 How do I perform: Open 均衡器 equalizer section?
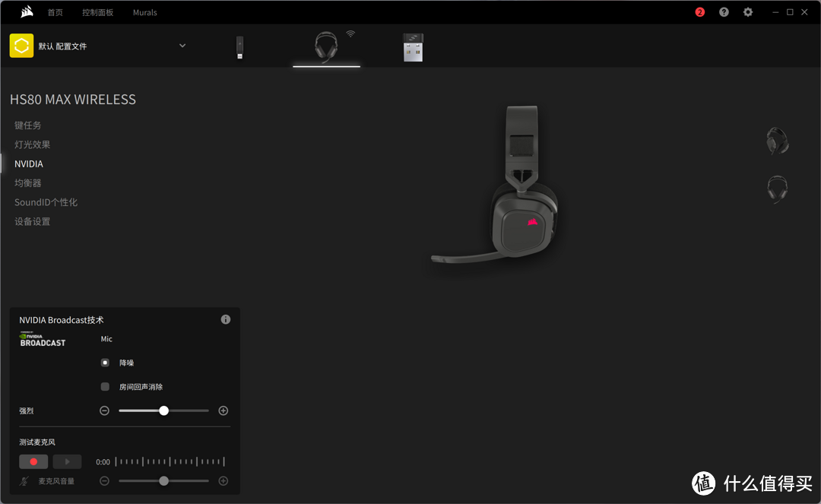28,182
